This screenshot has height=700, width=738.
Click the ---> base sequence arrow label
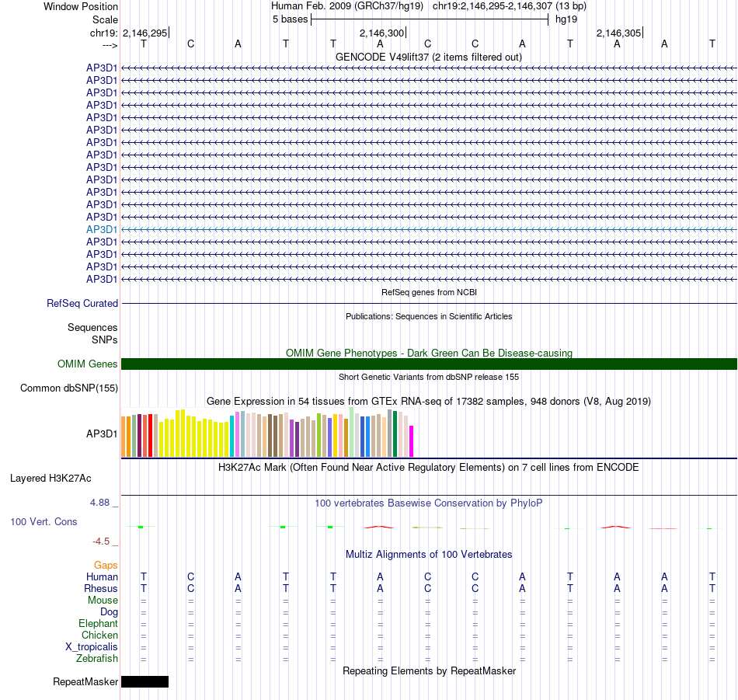(x=110, y=45)
